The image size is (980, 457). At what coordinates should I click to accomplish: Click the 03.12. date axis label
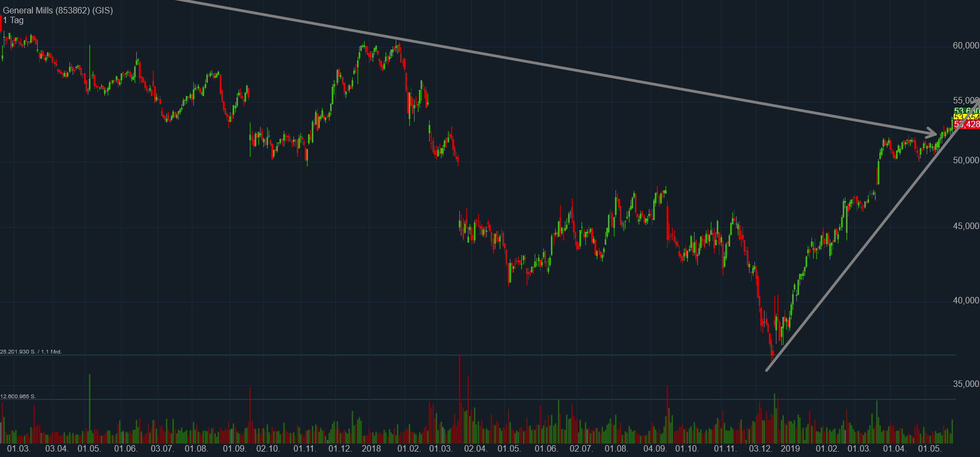coord(760,449)
